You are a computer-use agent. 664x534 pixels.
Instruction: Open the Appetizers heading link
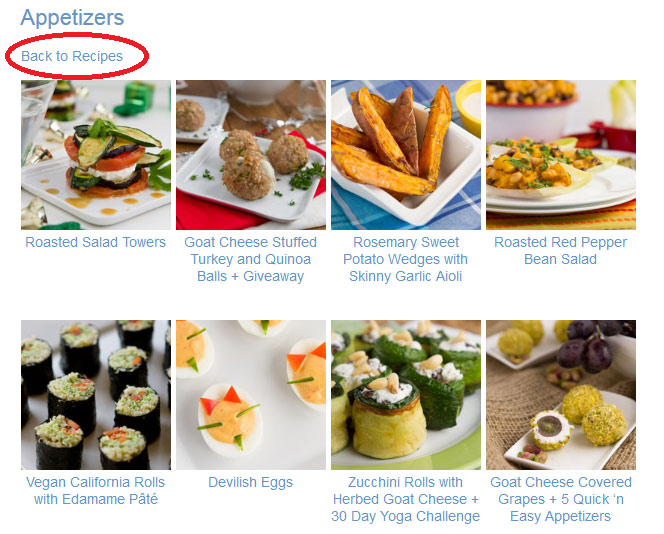[72, 18]
